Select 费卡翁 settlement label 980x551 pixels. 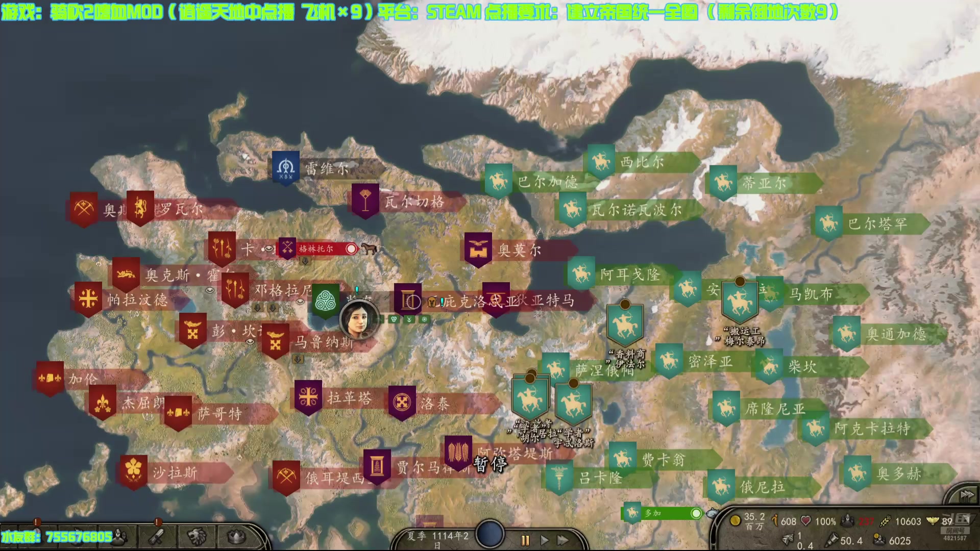[663, 460]
